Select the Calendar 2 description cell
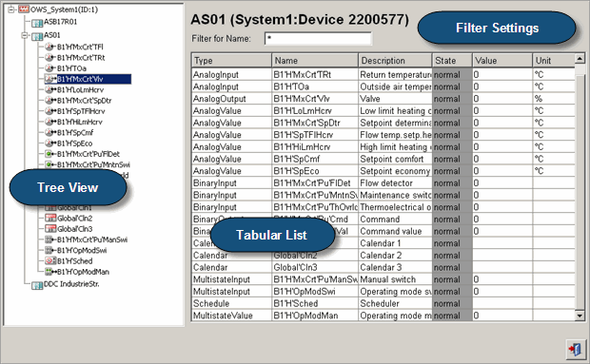 pos(395,255)
